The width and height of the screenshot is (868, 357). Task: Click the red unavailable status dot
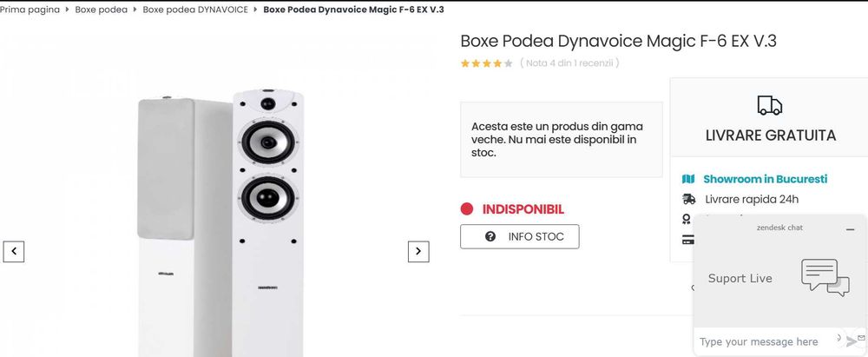[x=467, y=209]
